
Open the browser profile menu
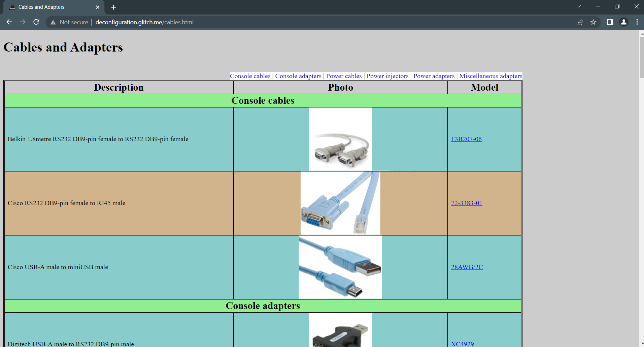(x=623, y=22)
